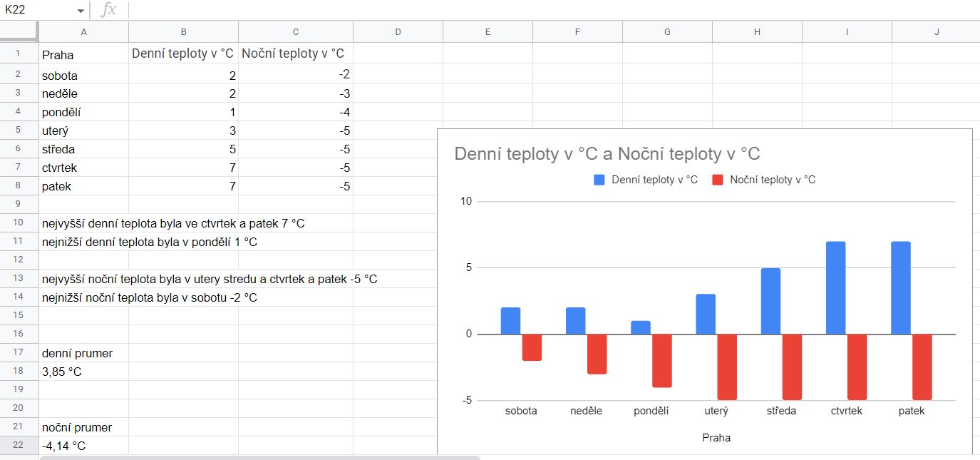Click the středa daytime value 5

tap(184, 149)
